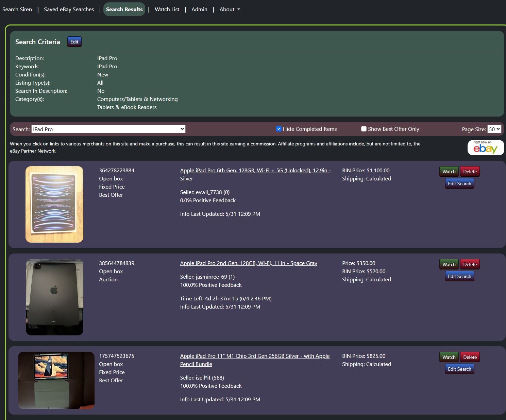Viewport: 506px width, 420px height.
Task: Open the iPad with Pencil bundle thumbnail
Action: coord(56,380)
